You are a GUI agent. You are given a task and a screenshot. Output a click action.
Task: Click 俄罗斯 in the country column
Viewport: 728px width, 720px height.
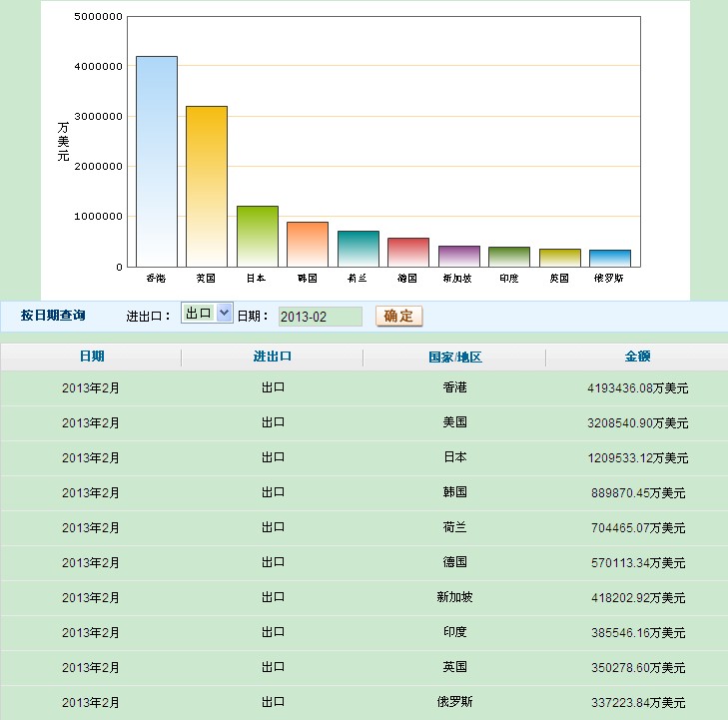click(454, 702)
